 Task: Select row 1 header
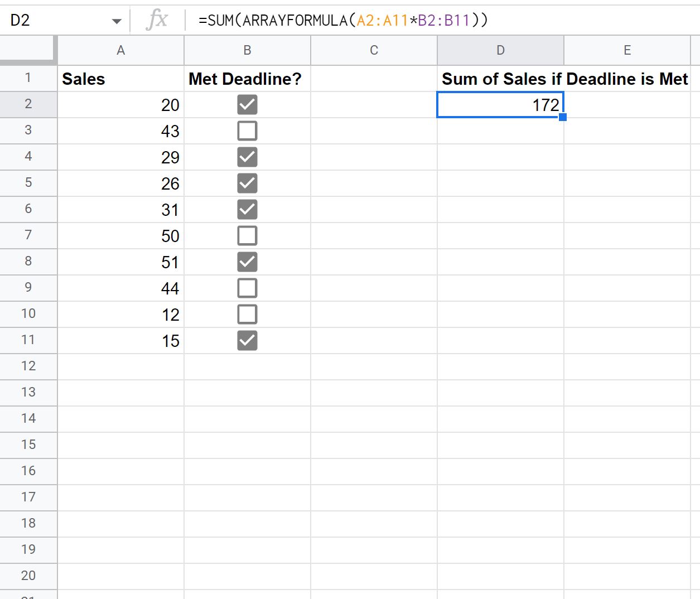click(28, 78)
